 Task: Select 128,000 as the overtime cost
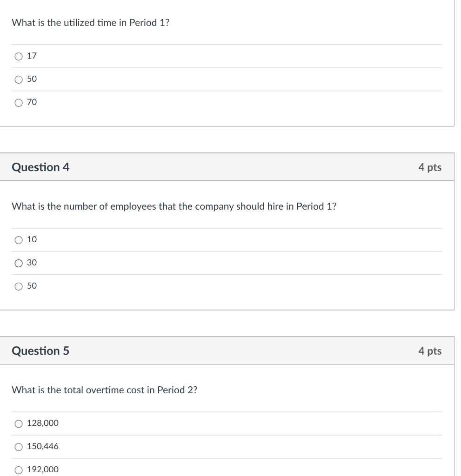(19, 423)
